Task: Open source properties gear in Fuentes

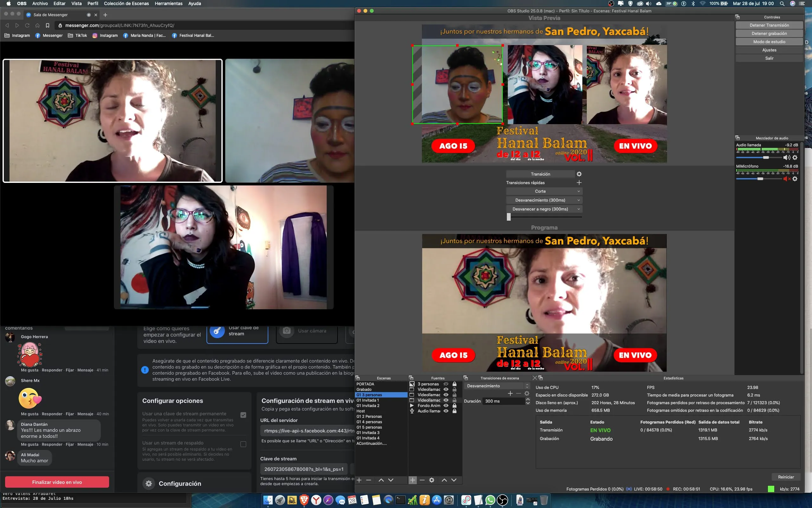Action: click(x=431, y=480)
